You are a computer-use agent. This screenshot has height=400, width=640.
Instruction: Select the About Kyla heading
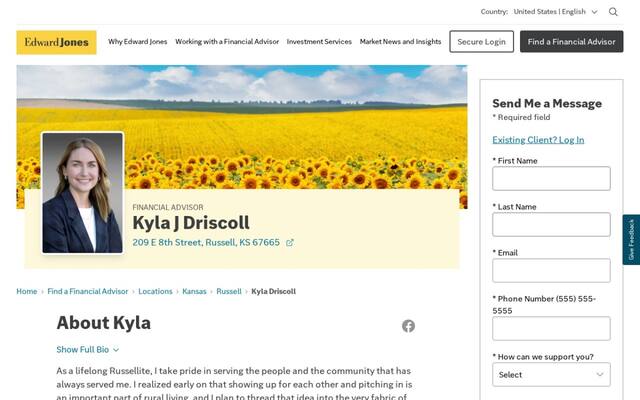[x=104, y=323]
